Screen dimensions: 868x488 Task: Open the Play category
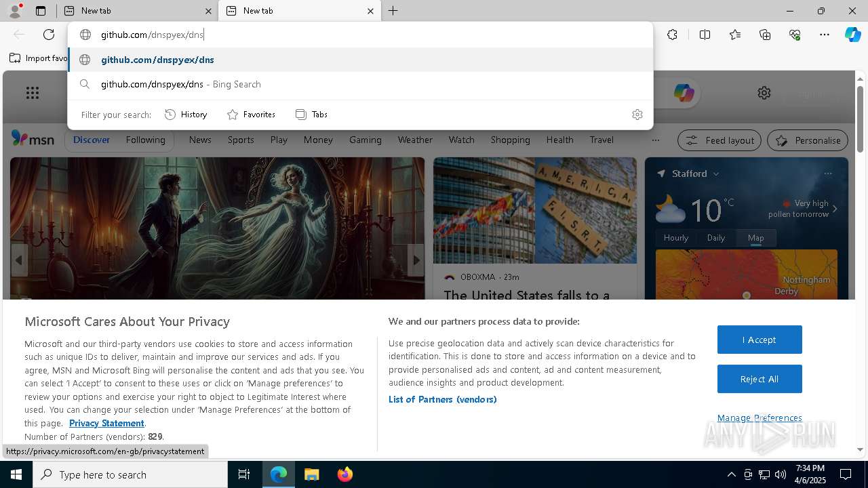[x=279, y=140]
